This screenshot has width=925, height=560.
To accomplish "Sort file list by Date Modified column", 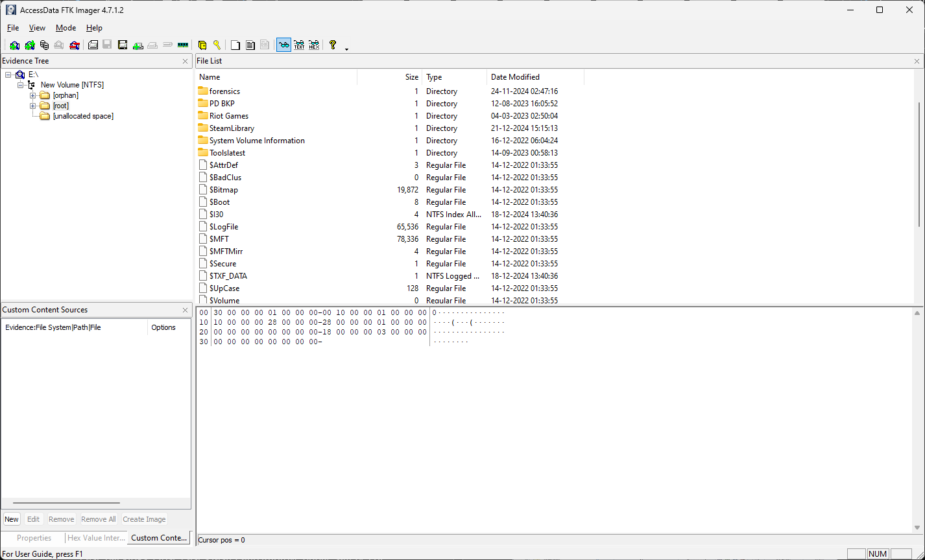I will (x=536, y=77).
